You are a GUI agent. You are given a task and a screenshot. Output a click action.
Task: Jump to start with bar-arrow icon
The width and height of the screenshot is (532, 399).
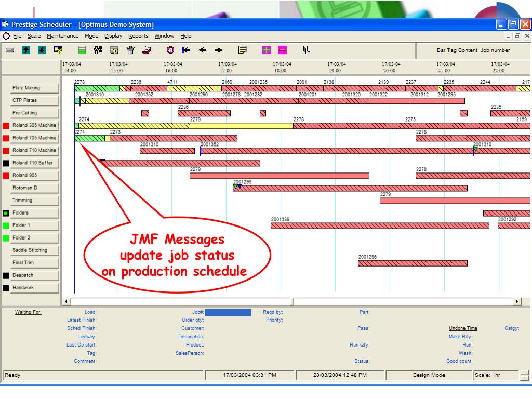[x=187, y=50]
